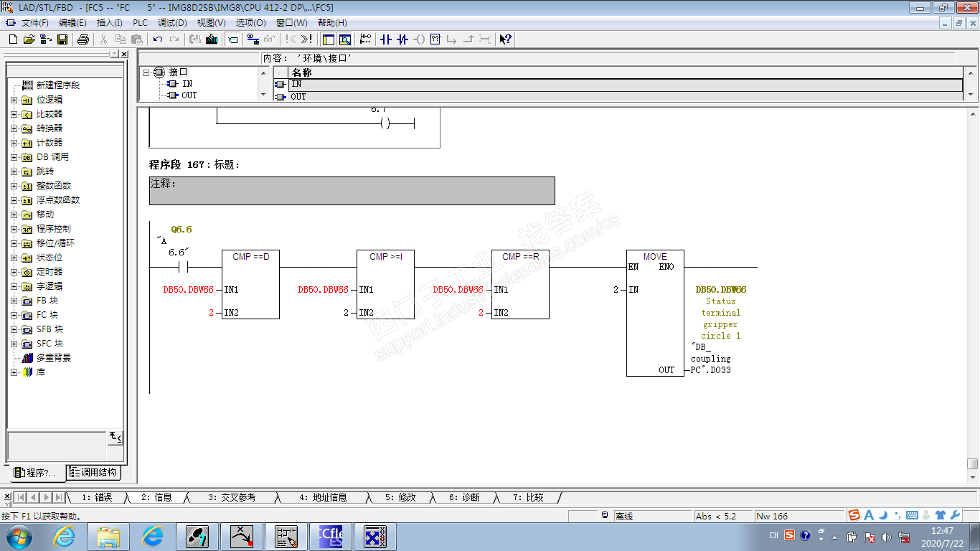Viewport: 980px width, 551px height.
Task: Click the 注释 comment field of network 167
Action: click(x=352, y=191)
